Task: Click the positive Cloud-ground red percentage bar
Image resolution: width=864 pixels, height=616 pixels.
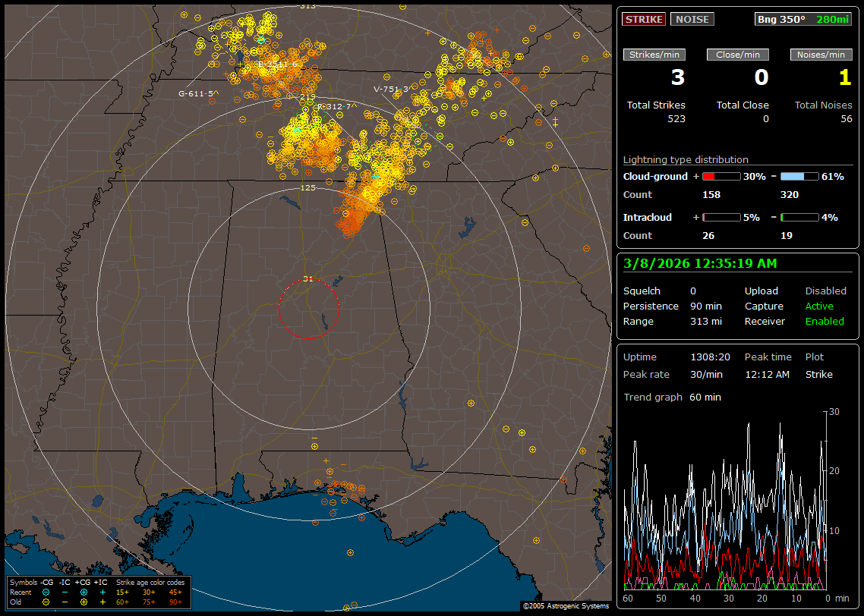Action: pyautogui.click(x=721, y=177)
